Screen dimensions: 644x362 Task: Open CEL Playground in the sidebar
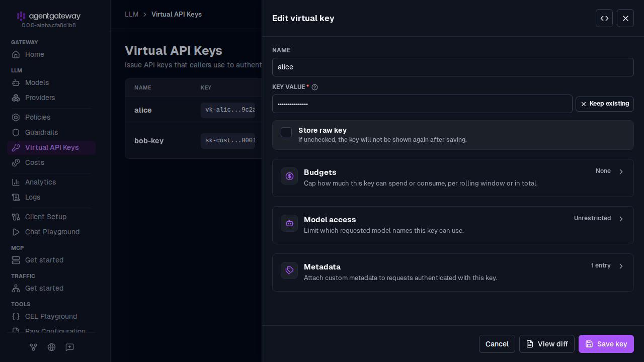pos(51,316)
